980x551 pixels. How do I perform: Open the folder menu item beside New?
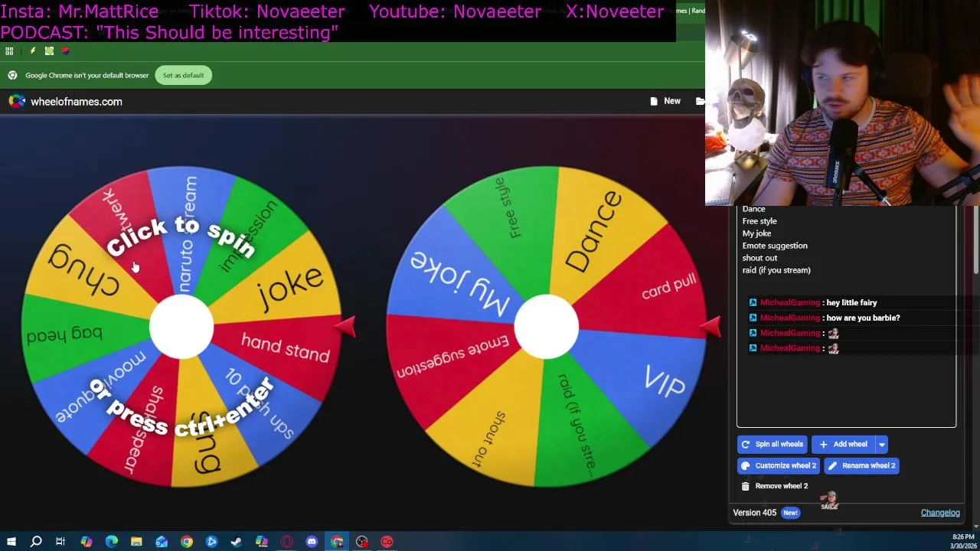click(x=700, y=101)
